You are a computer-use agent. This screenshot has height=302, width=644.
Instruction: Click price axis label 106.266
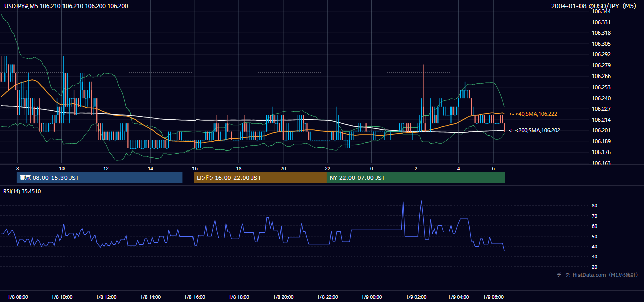coord(601,77)
